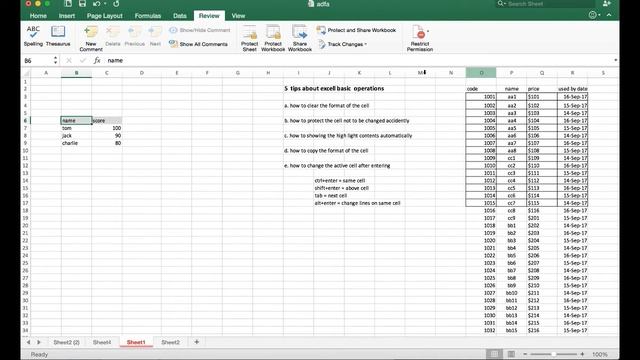Run the Spelling check
Image resolution: width=640 pixels, height=360 pixels.
click(33, 36)
